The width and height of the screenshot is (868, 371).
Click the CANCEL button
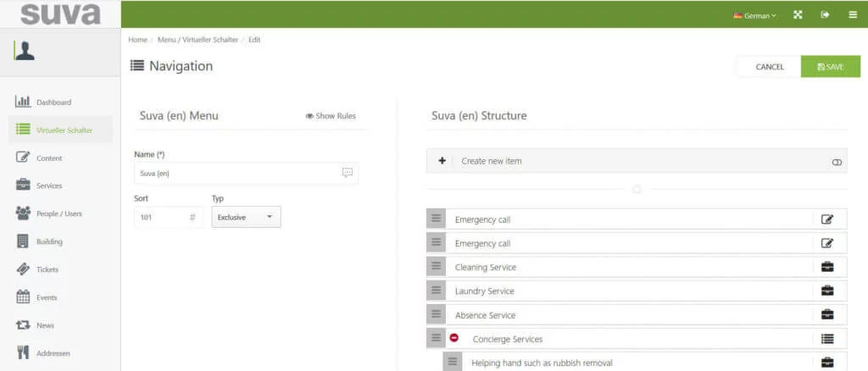[x=769, y=67]
